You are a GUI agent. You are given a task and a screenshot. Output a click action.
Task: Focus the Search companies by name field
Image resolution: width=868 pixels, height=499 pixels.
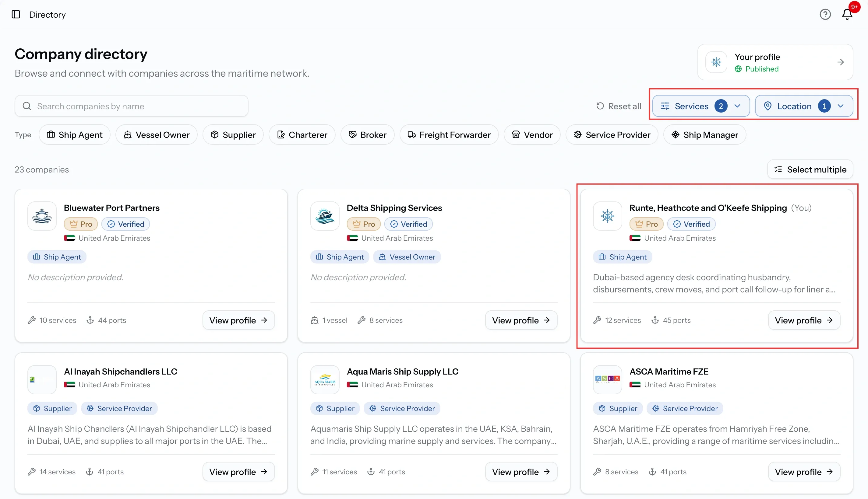132,106
